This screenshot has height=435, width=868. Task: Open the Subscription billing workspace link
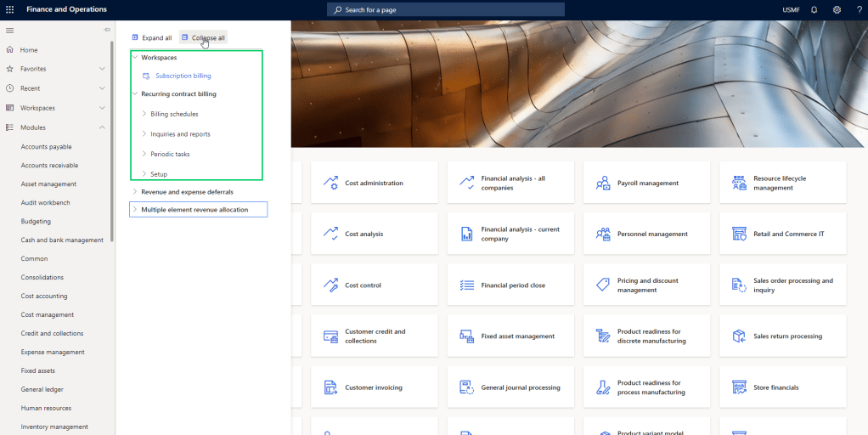(183, 76)
